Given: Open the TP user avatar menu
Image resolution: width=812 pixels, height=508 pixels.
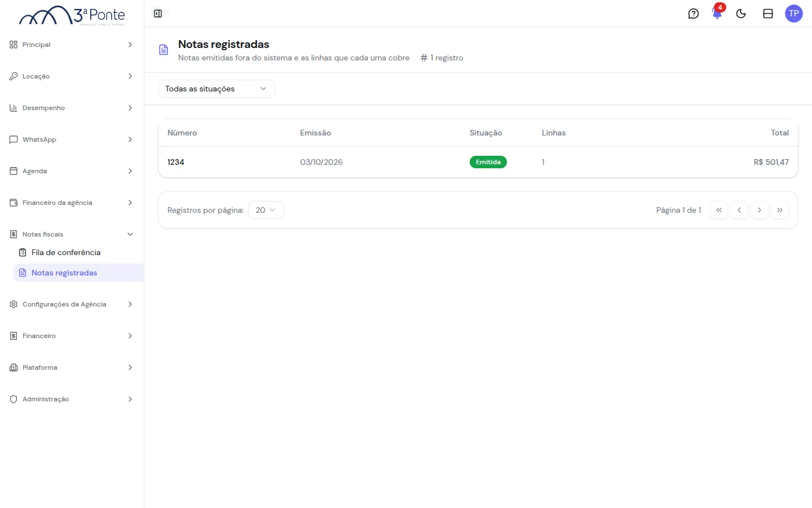Looking at the screenshot, I should (794, 14).
